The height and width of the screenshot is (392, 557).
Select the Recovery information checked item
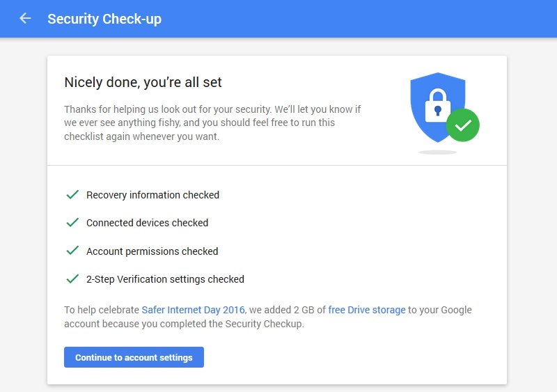coord(152,195)
